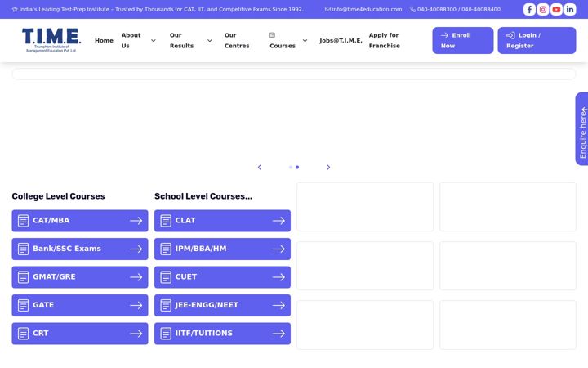Go to next carousel slide
This screenshot has height=368, width=588.
(x=328, y=167)
